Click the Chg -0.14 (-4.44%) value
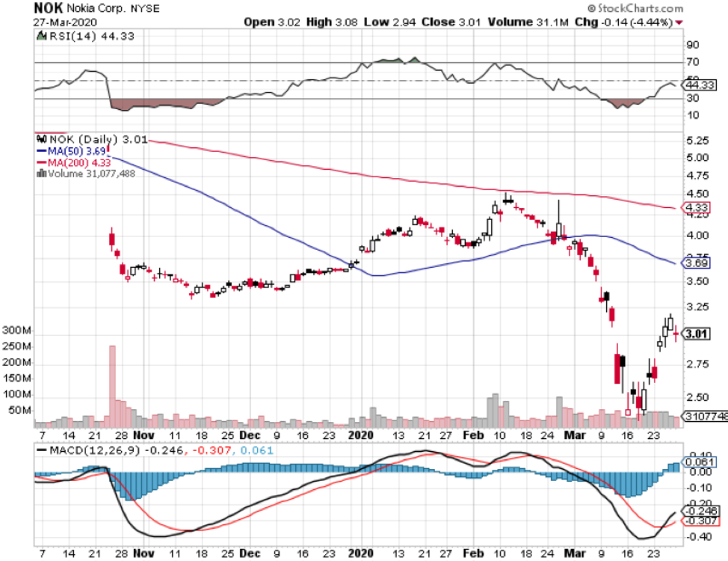Image resolution: width=728 pixels, height=561 pixels. pos(623,22)
